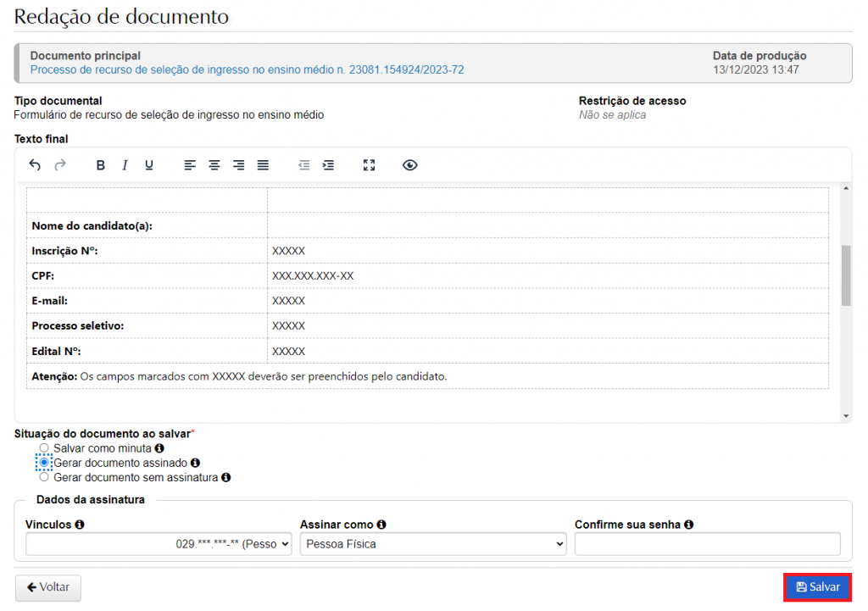Click the undo arrow in editor toolbar
Viewport: 868px width, 611px height.
(35, 165)
